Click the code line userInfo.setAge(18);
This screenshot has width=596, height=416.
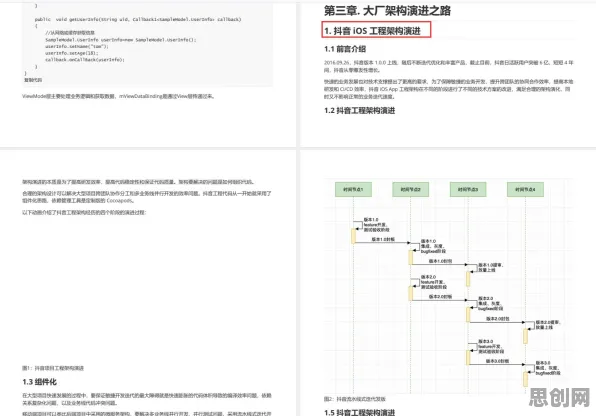coord(72,53)
